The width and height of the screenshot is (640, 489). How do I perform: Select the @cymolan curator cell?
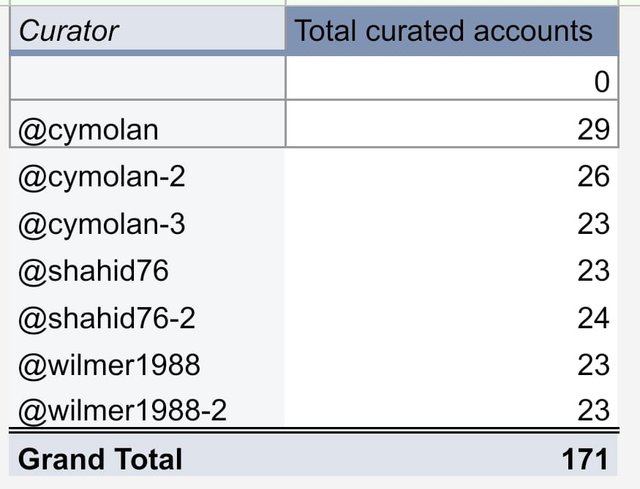point(147,124)
